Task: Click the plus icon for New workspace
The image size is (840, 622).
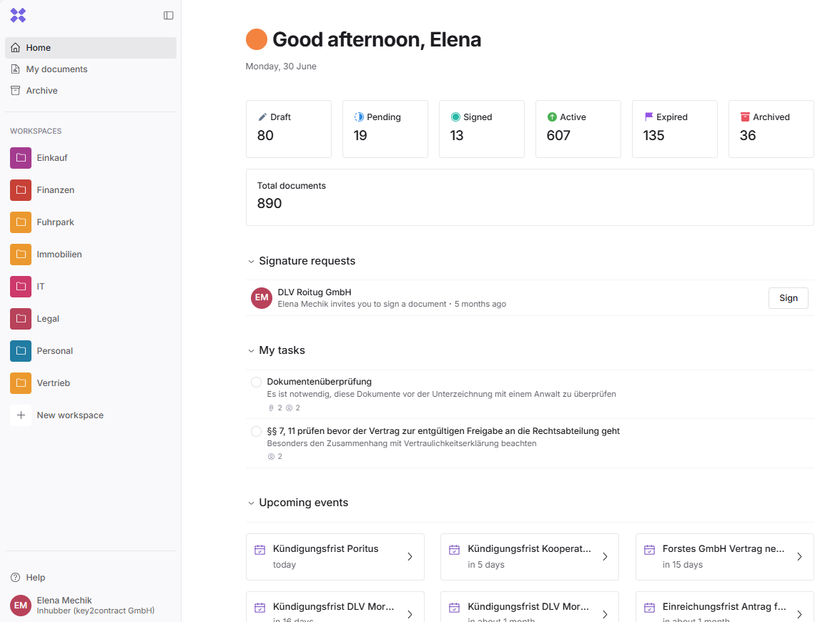Action: coord(21,415)
